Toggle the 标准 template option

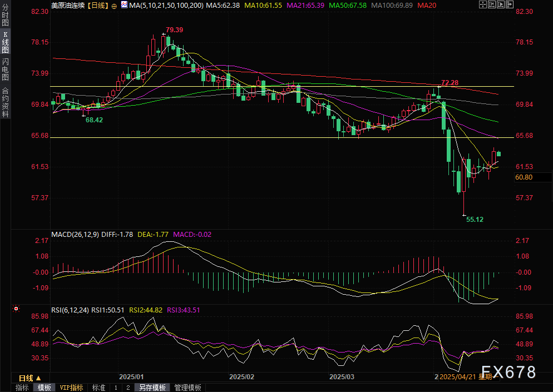pos(98,388)
